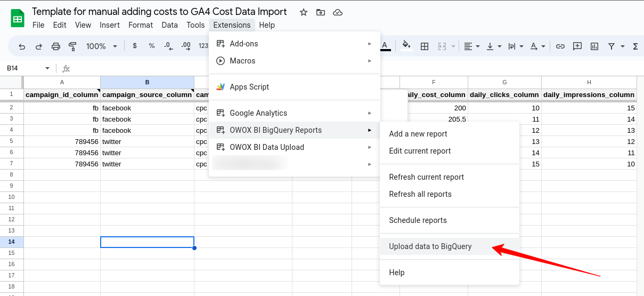Click the Merge cells icon
The width and height of the screenshot is (644, 296).
point(442,46)
